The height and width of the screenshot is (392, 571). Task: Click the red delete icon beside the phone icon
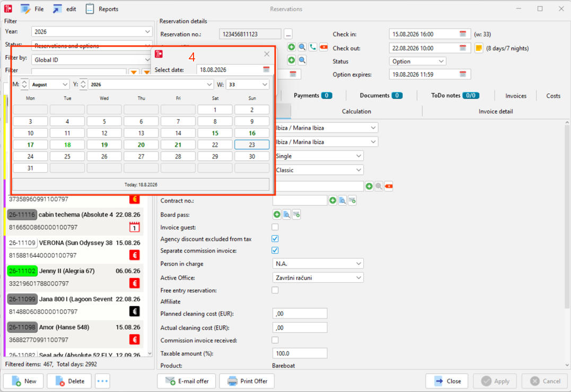tap(323, 47)
